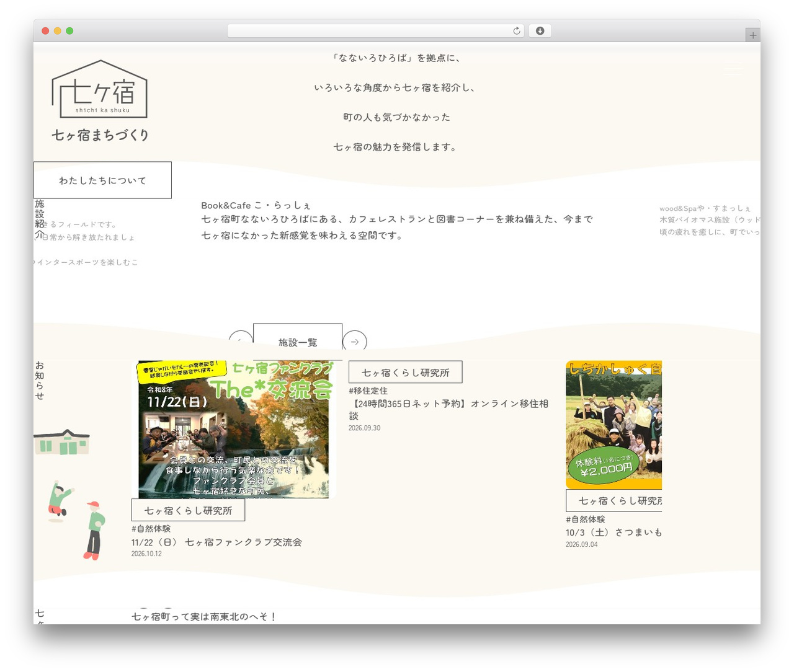Click the 木質バイオマス施設 description line

[x=710, y=220]
